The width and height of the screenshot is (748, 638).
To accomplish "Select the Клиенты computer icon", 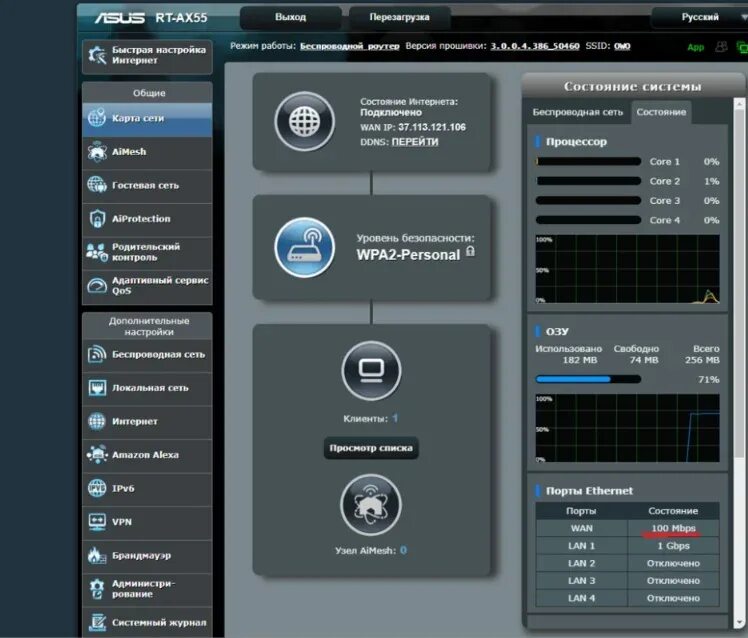I will point(371,371).
